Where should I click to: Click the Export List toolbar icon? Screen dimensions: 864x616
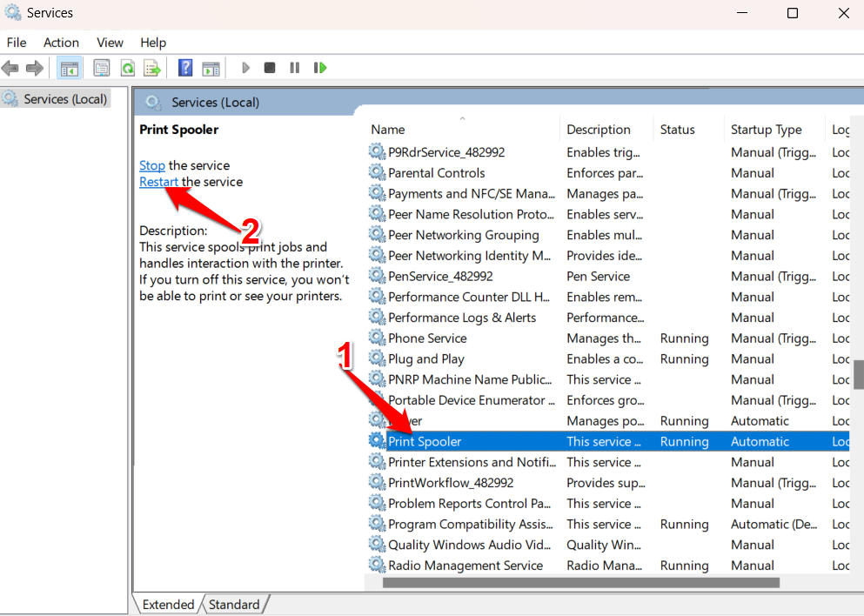point(152,68)
